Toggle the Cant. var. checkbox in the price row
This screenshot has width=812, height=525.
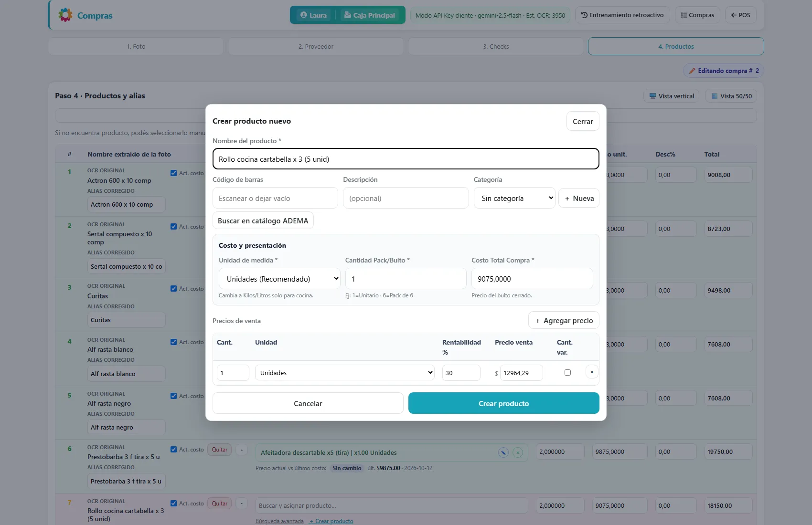(x=567, y=373)
